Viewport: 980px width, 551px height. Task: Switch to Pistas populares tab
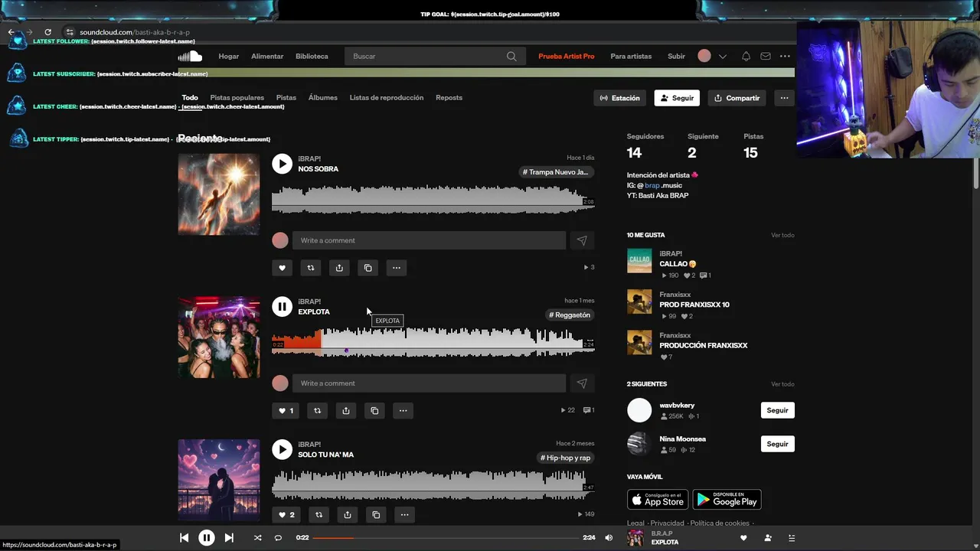237,98
